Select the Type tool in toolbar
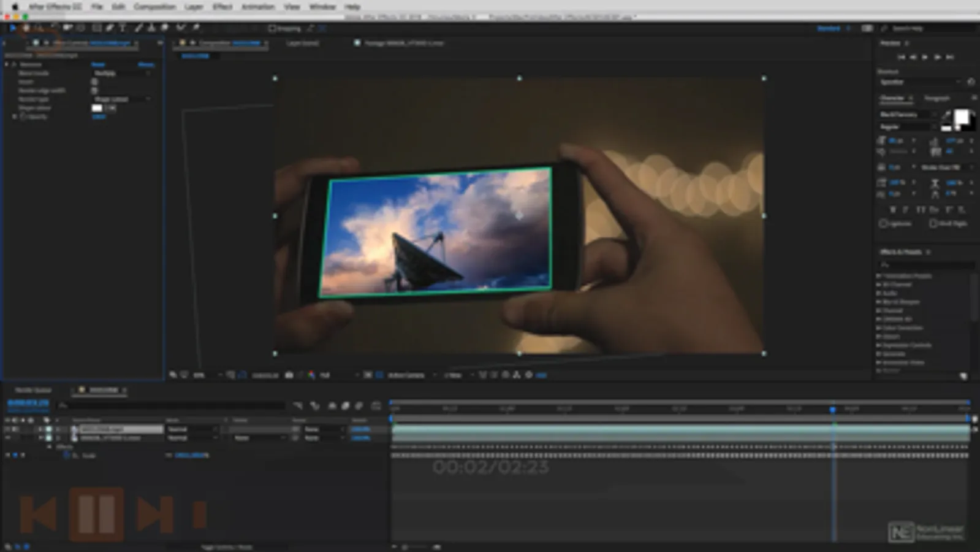 click(x=123, y=28)
